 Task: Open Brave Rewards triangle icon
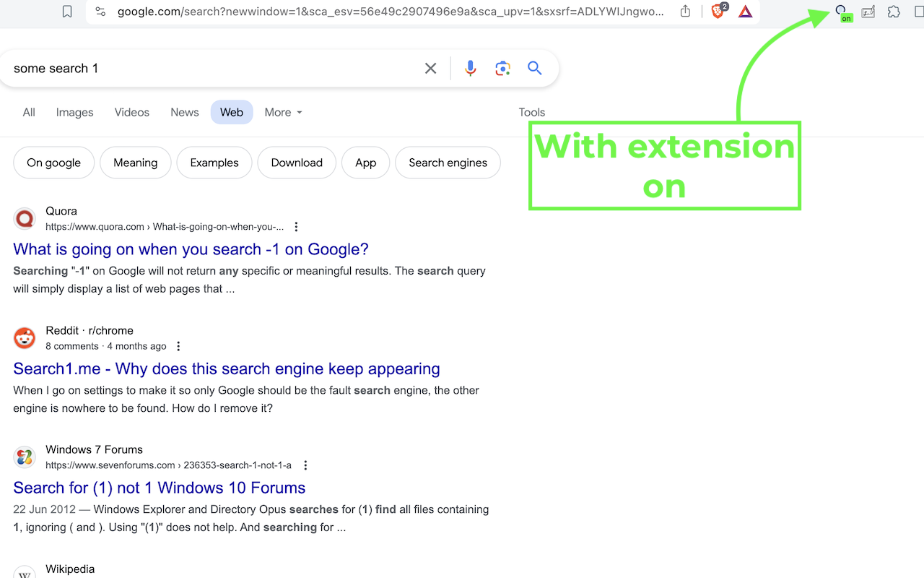[746, 12]
